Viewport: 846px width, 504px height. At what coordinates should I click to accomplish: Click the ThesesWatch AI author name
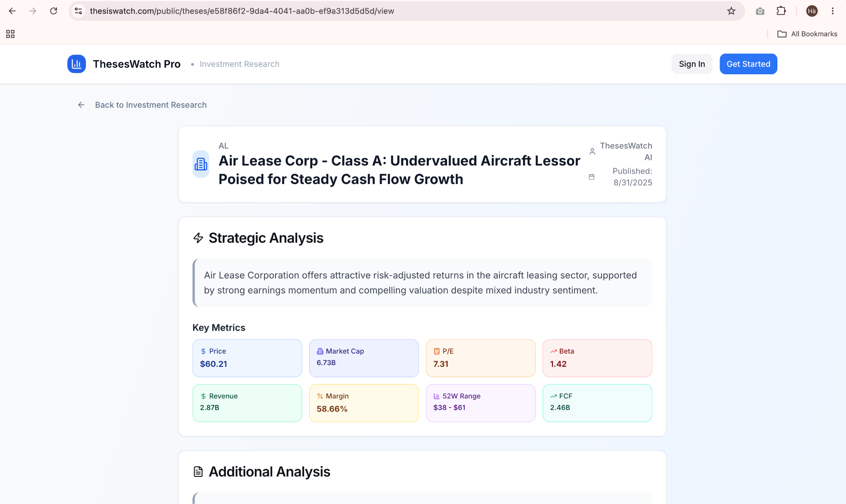pos(626,151)
